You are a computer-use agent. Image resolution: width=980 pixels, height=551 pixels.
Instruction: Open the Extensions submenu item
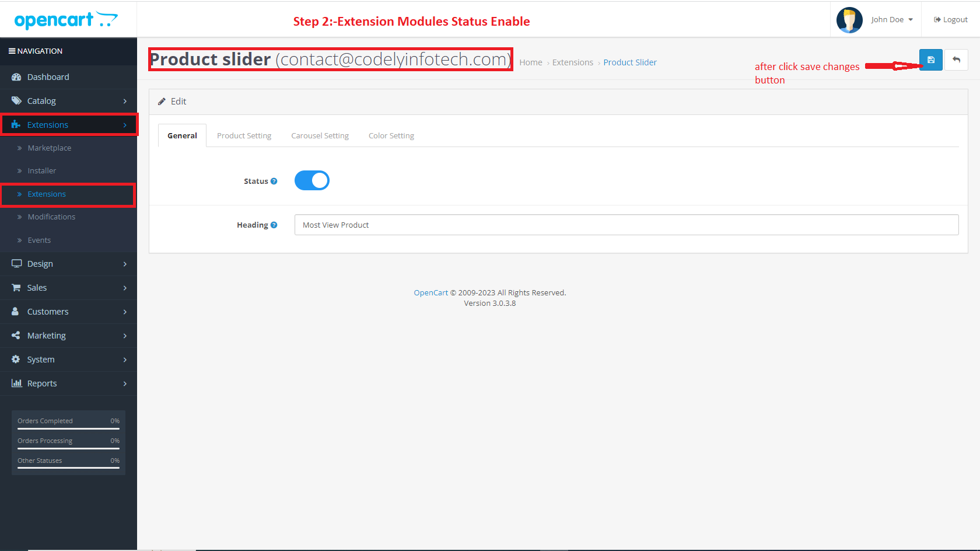(x=68, y=194)
